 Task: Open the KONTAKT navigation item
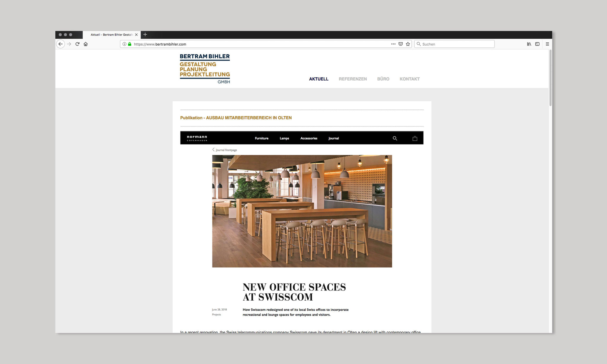pos(410,79)
